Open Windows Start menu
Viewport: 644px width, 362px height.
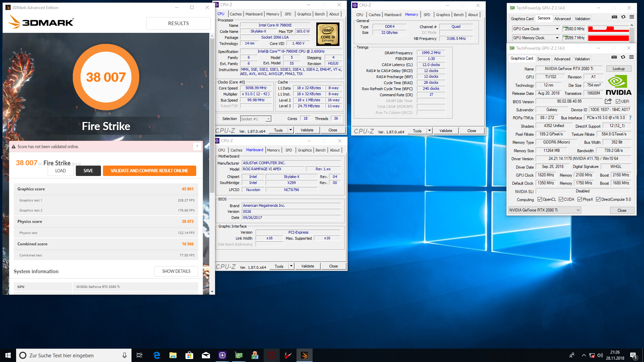[x=8, y=355]
